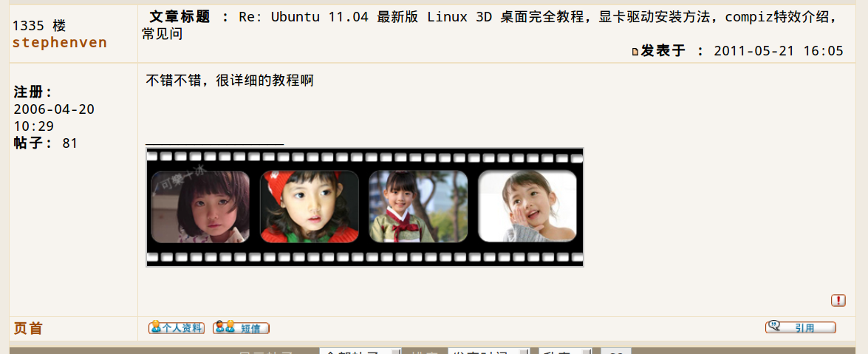Open stephenven's username link
The width and height of the screenshot is (868, 354).
tap(60, 43)
